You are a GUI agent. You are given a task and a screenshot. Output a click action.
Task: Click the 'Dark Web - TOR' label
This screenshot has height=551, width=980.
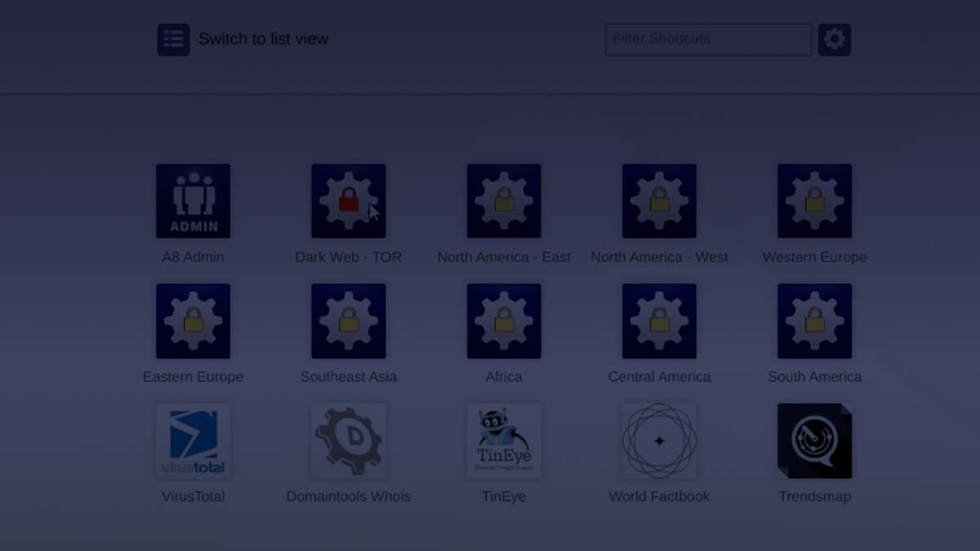pos(349,257)
